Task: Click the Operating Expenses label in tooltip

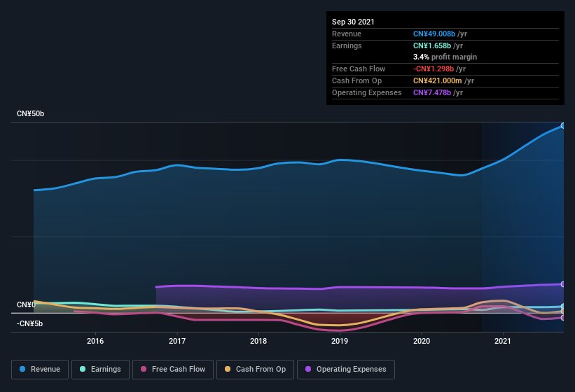Action: (367, 92)
